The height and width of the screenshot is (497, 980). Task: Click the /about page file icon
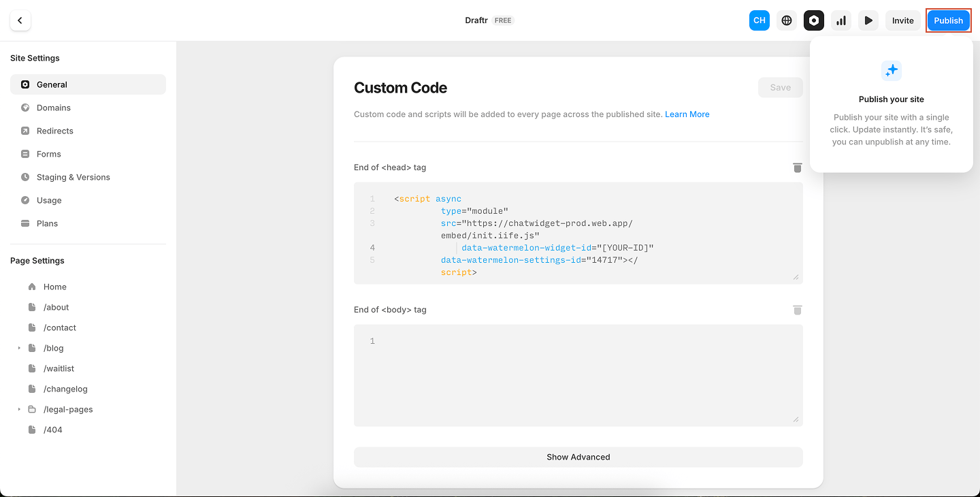coord(32,307)
